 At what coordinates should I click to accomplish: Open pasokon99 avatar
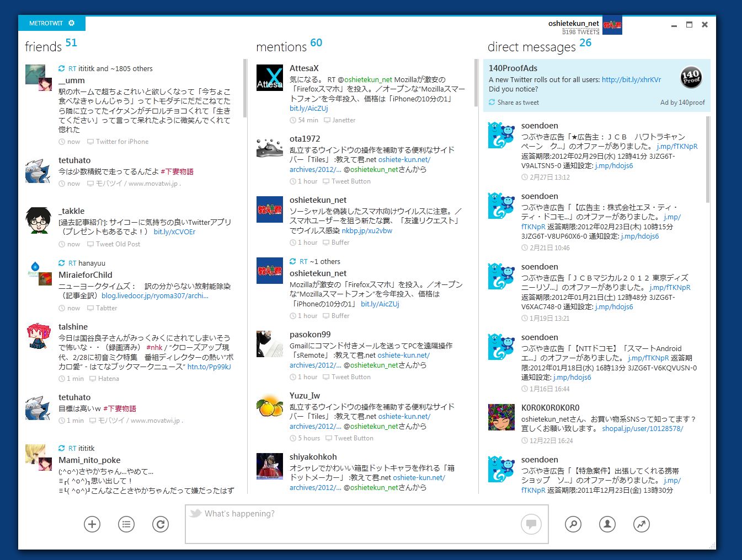(269, 344)
